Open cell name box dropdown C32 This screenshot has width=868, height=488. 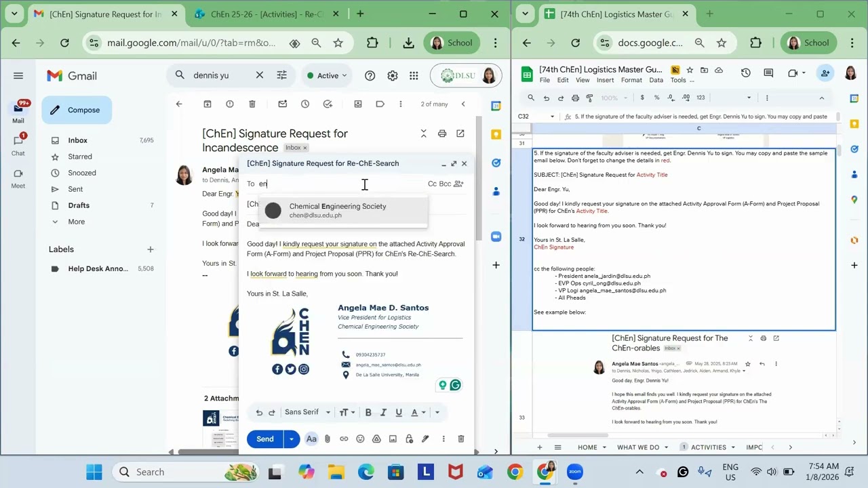(552, 117)
